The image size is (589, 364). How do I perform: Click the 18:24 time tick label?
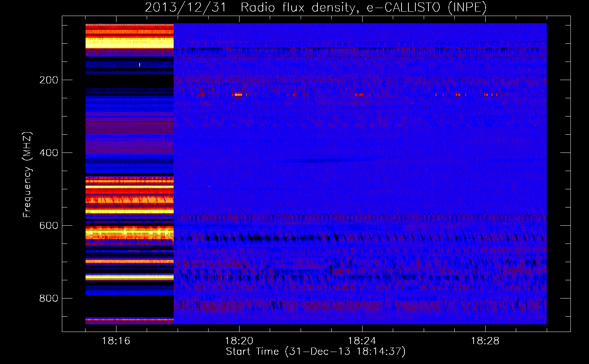[x=362, y=341]
